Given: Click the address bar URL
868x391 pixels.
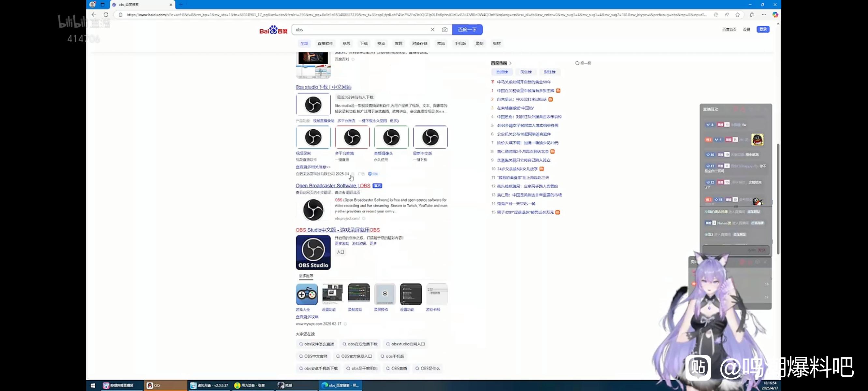Looking at the screenshot, I should coord(416,14).
